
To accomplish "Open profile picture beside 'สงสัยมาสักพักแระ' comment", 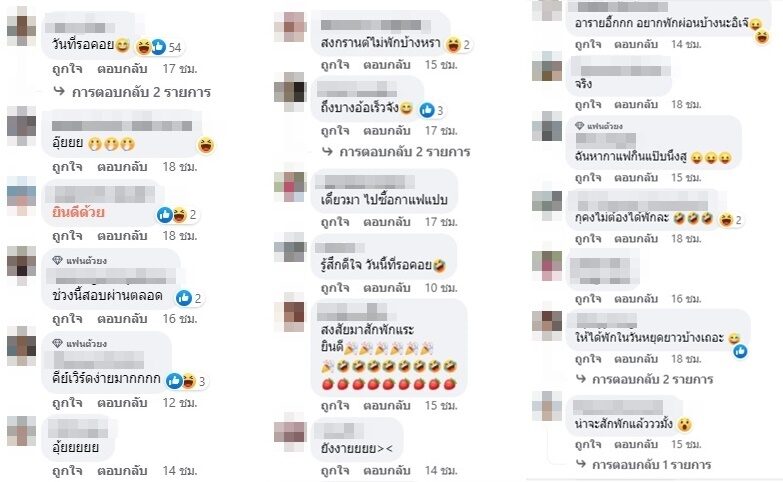I will [291, 316].
